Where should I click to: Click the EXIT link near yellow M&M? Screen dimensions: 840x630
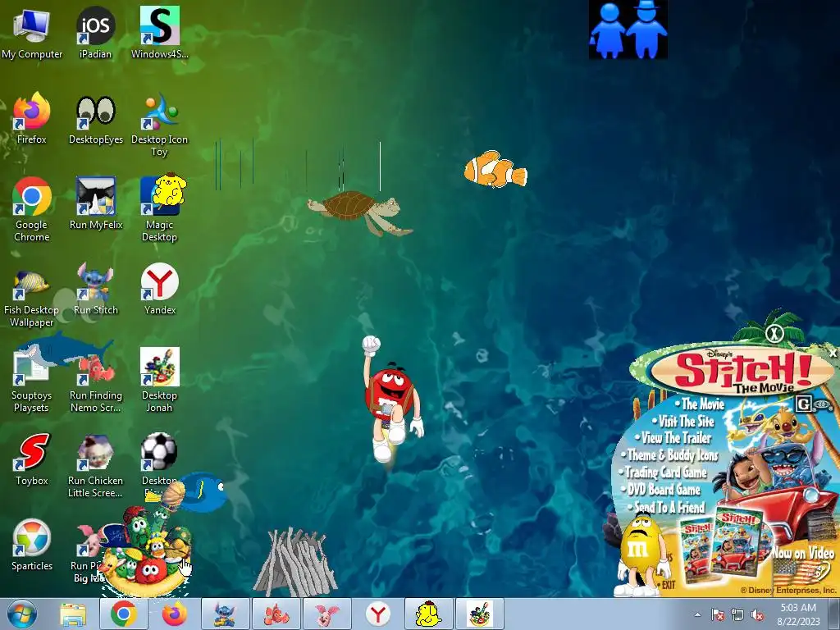tap(668, 584)
